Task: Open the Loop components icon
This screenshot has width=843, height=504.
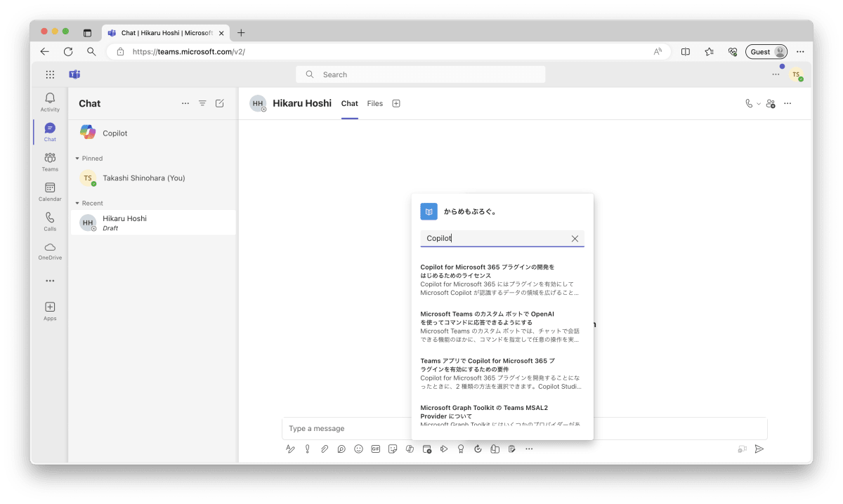Action: click(x=341, y=449)
